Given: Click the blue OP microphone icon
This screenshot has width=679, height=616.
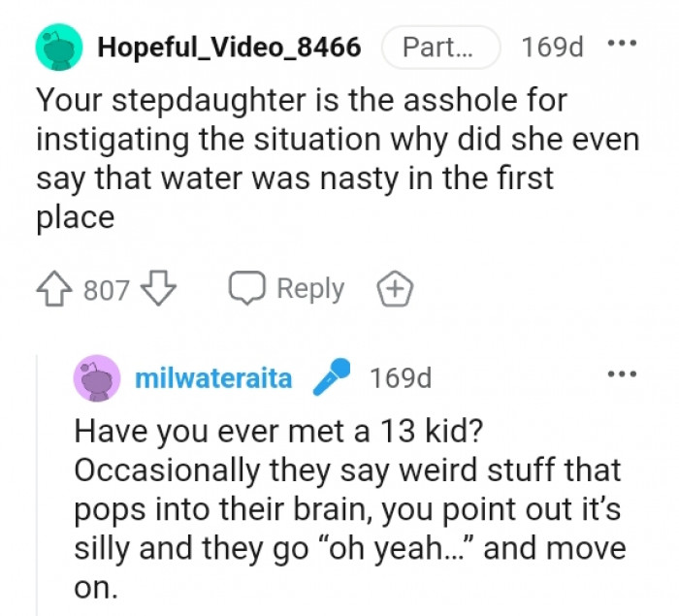Looking at the screenshot, I should (x=333, y=378).
